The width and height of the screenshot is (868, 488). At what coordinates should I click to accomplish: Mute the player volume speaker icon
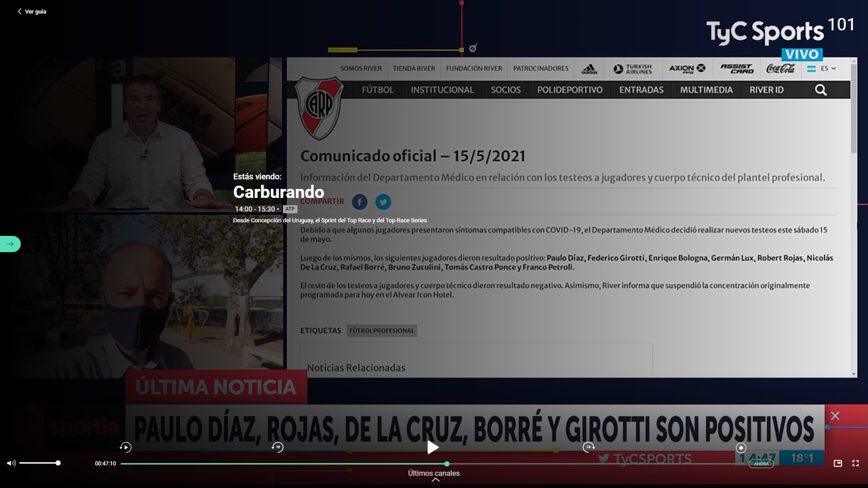pos(11,463)
